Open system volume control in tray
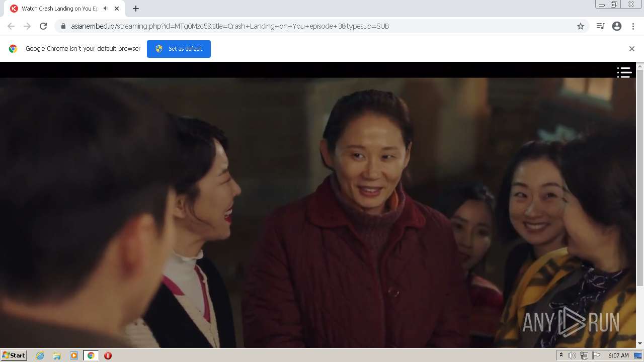Image resolution: width=644 pixels, height=362 pixels. pos(572,355)
